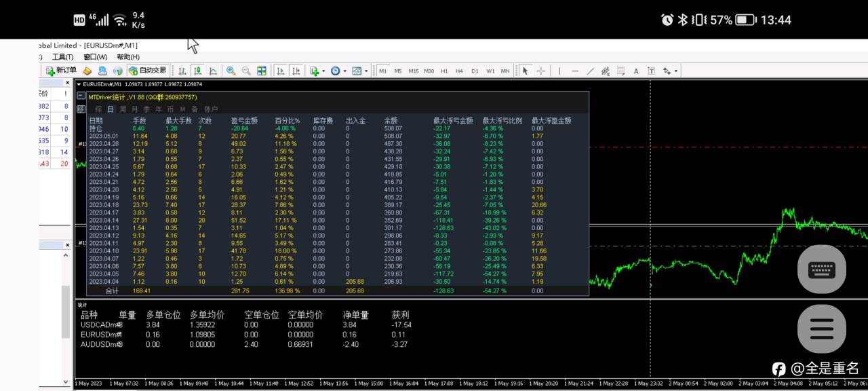Toggle chart auto scroll icon
The height and width of the screenshot is (391, 868).
[280, 71]
